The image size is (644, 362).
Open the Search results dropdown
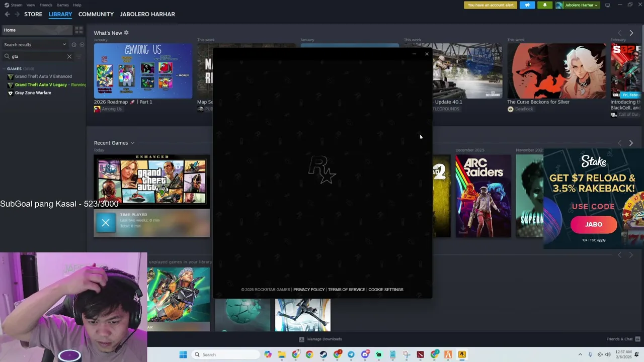click(35, 45)
